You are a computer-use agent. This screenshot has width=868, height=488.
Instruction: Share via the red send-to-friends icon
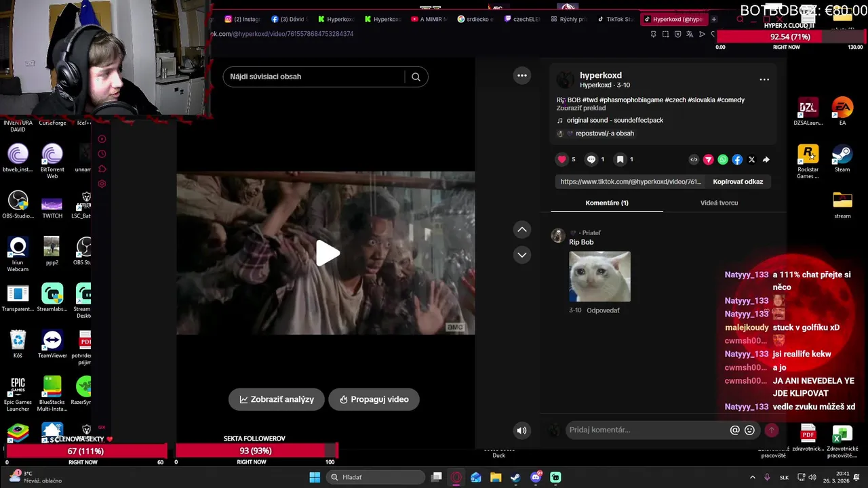pyautogui.click(x=708, y=160)
